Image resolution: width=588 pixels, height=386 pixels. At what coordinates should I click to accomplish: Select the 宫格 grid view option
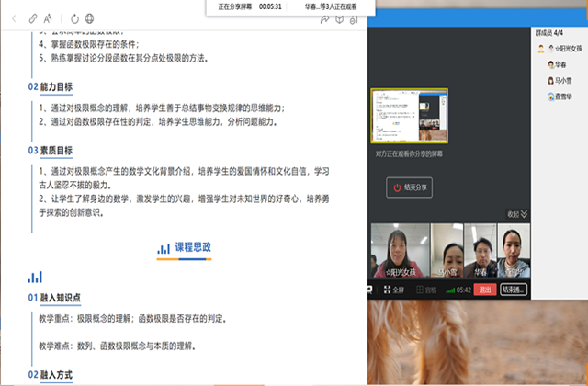click(425, 289)
